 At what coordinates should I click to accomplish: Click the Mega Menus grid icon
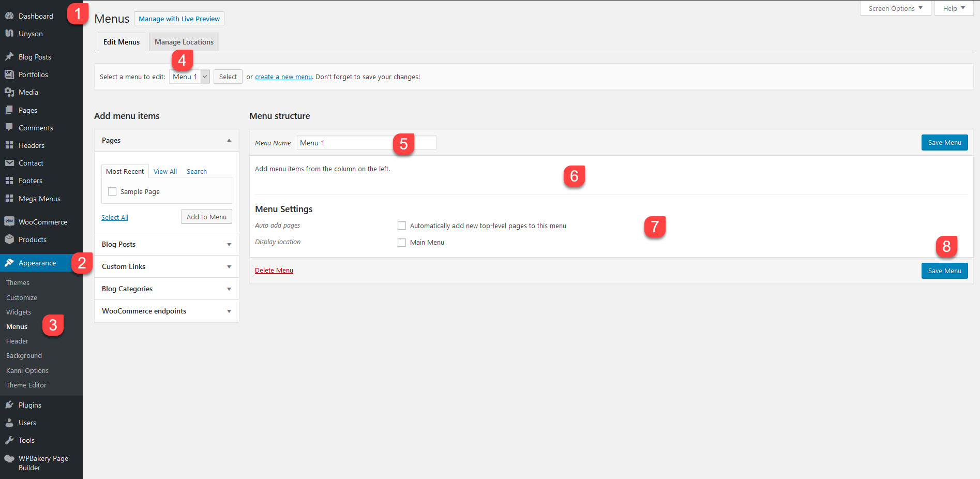pos(9,199)
